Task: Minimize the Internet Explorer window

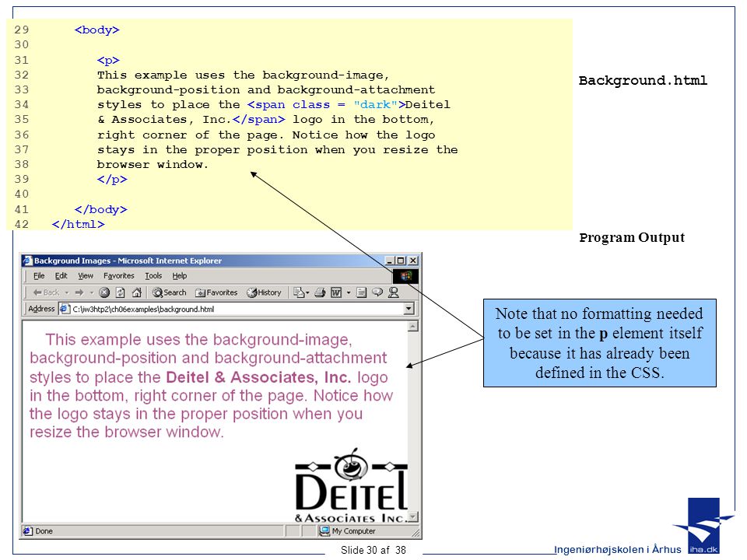Action: tap(390, 261)
